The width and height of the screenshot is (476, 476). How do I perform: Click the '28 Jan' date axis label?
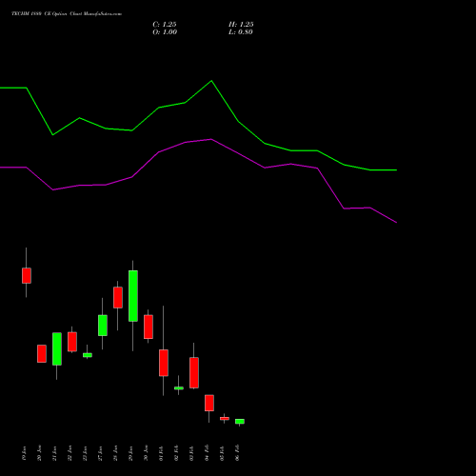[116, 453]
